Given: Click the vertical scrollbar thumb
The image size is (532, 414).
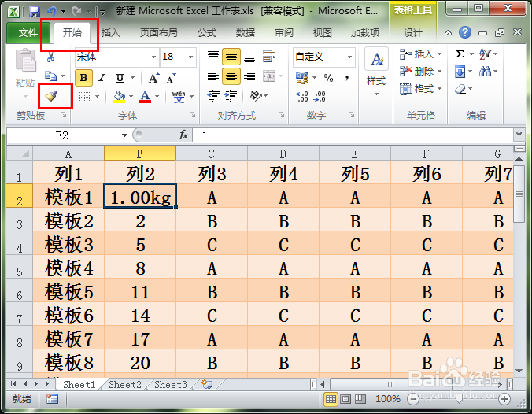Looking at the screenshot, I should [x=519, y=194].
